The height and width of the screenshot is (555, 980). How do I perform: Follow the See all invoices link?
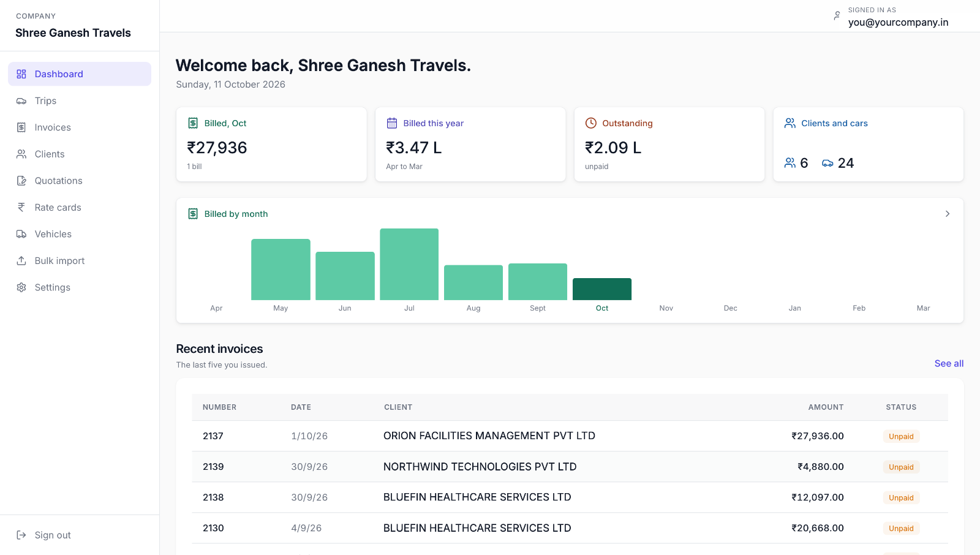pyautogui.click(x=949, y=363)
